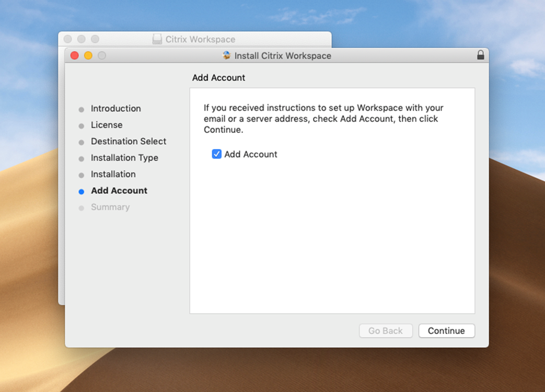This screenshot has width=545, height=392.
Task: Select the Installation step in the sidebar
Action: [113, 174]
